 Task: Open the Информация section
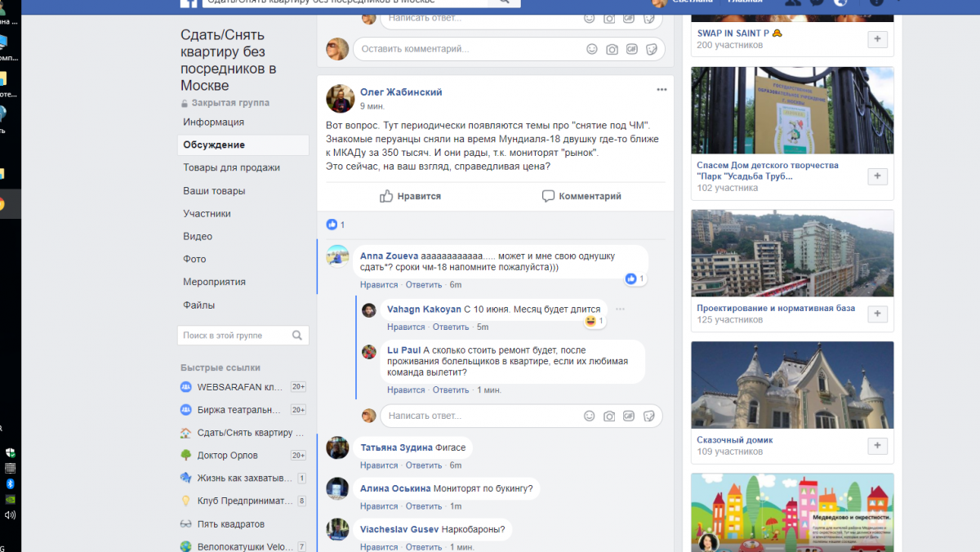pos(214,122)
